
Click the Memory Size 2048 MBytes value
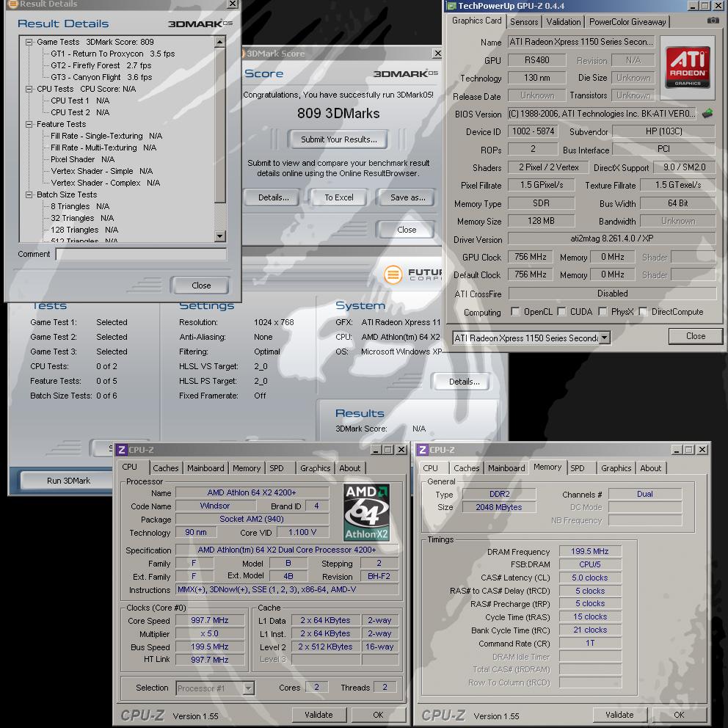pos(498,507)
